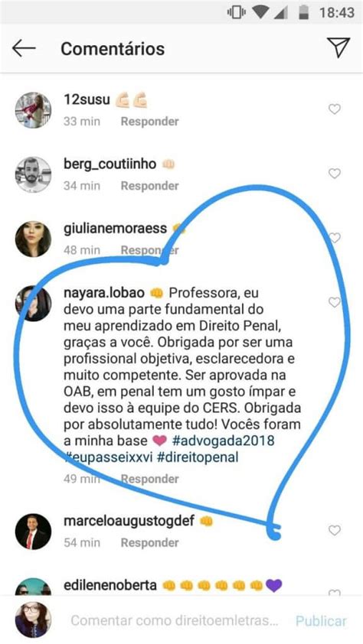Like the comment by 12susu
Screen dimensions: 363x644
335,109
